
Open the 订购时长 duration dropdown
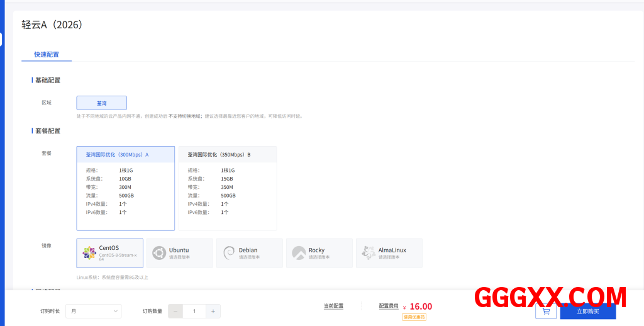point(93,311)
